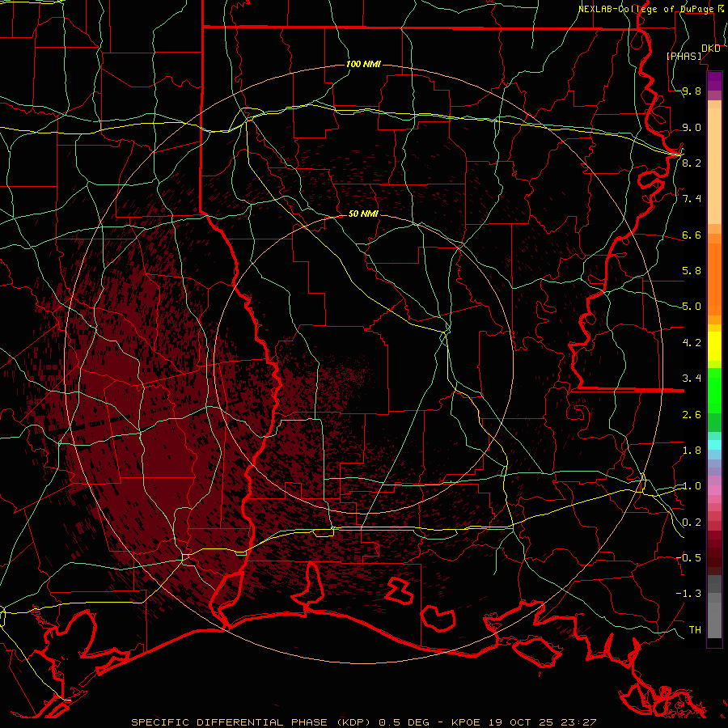The width and height of the screenshot is (728, 728).
Task: Click the 0.5 DEG tilt text in the caption
Action: click(x=404, y=722)
